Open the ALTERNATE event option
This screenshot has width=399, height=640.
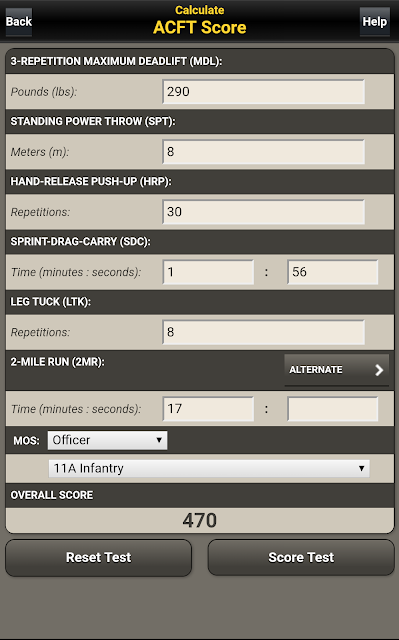337,370
